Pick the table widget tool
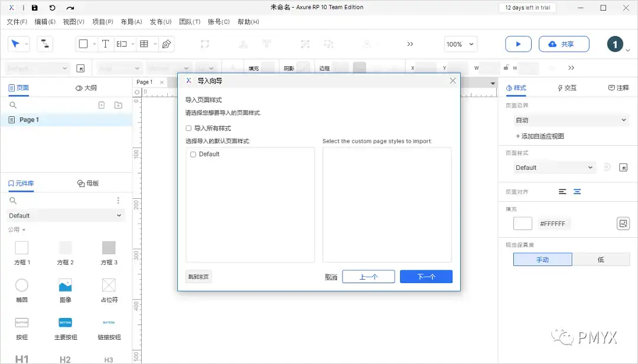The height and width of the screenshot is (364, 638). (145, 44)
